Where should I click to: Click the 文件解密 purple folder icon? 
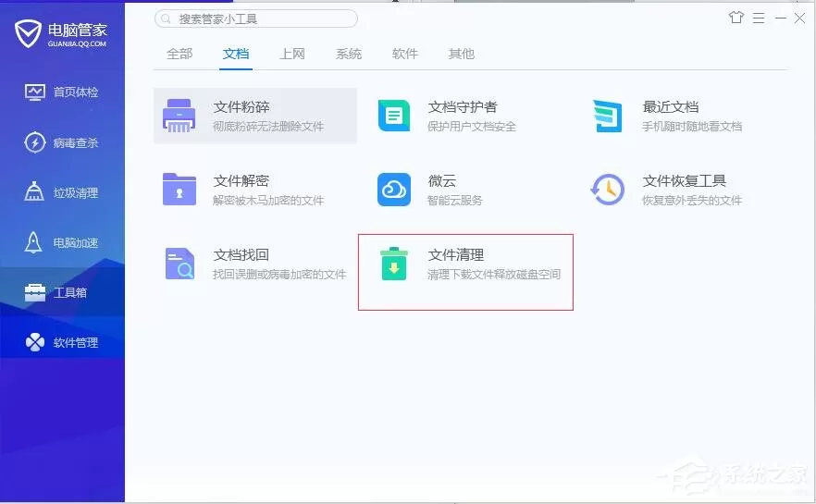[x=179, y=190]
